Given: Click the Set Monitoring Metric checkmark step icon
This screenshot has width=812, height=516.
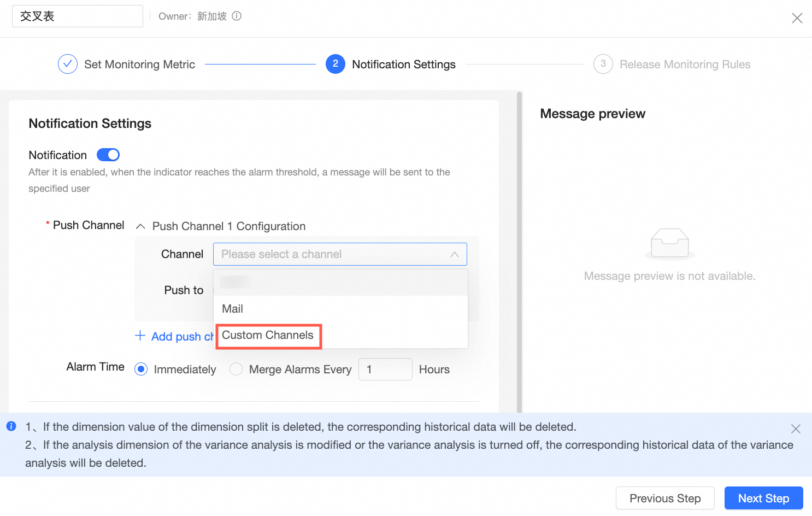Looking at the screenshot, I should point(68,64).
